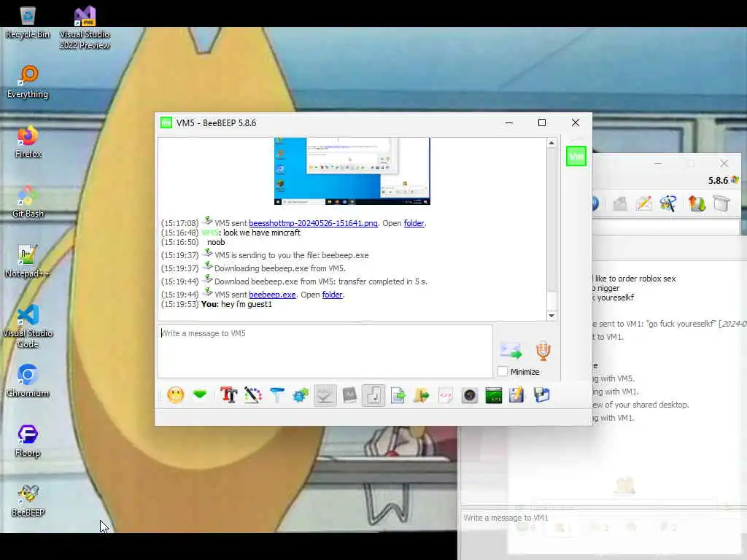
Task: Open the Floorp browser desktop icon
Action: click(28, 441)
